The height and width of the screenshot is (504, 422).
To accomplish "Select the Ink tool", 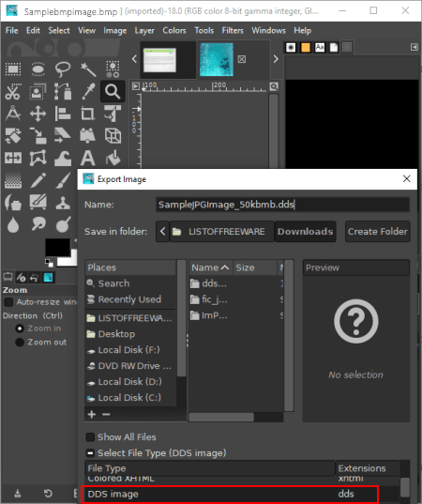I will 13,203.
